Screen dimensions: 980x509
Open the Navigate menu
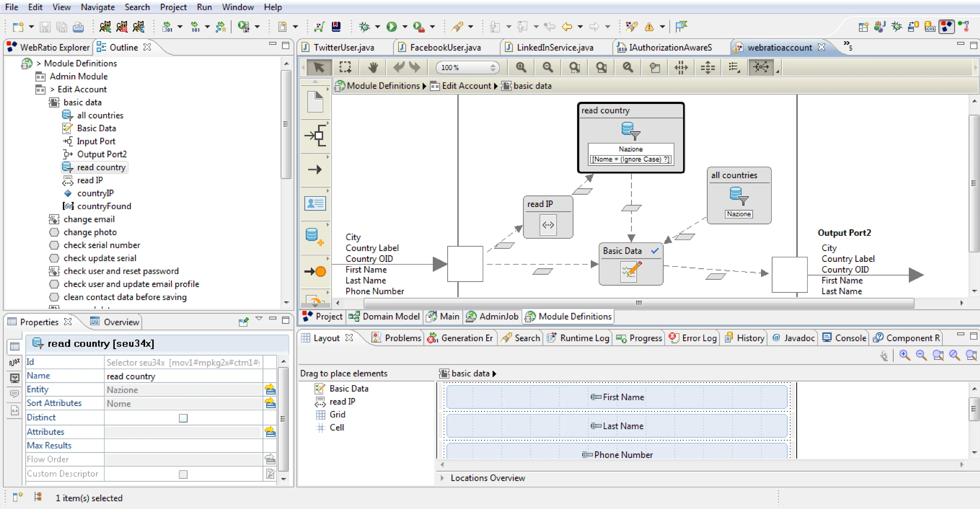coord(98,7)
